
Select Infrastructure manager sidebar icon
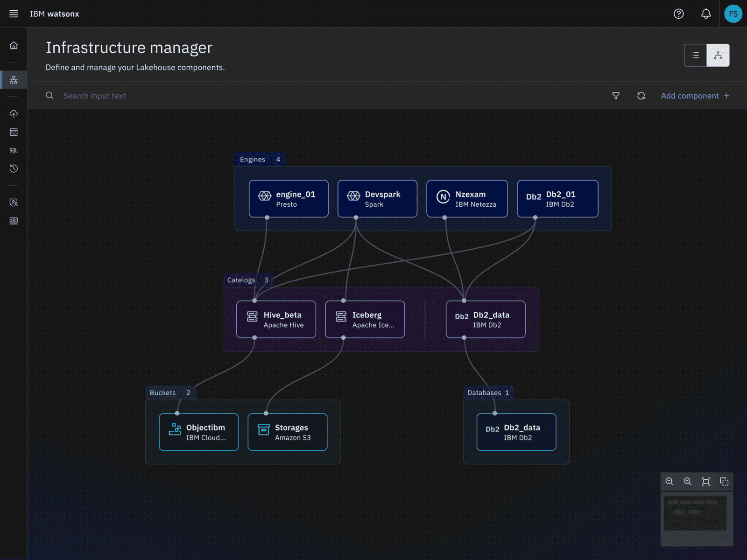pyautogui.click(x=14, y=80)
